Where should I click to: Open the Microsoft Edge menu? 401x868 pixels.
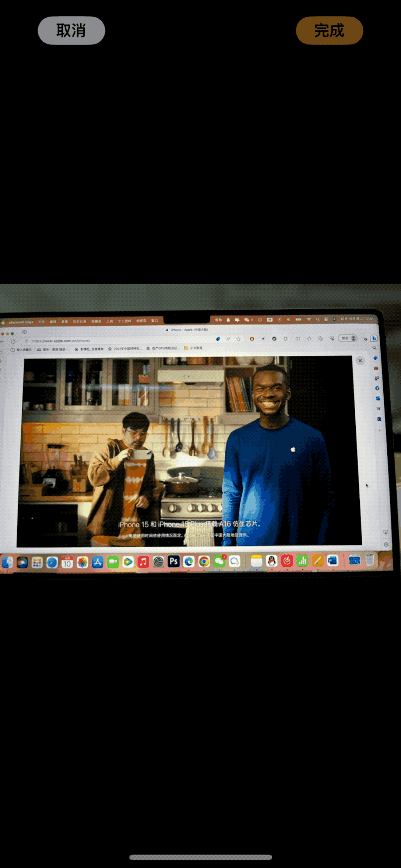pos(21,322)
